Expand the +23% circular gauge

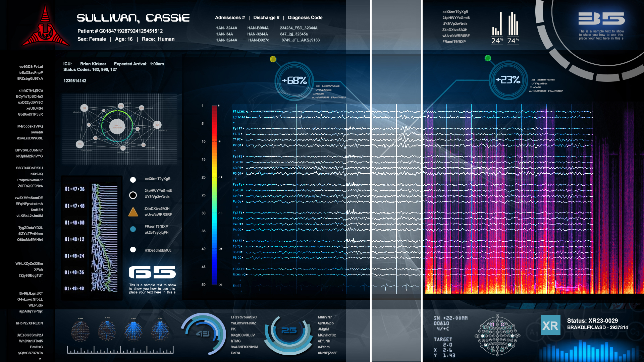click(508, 80)
